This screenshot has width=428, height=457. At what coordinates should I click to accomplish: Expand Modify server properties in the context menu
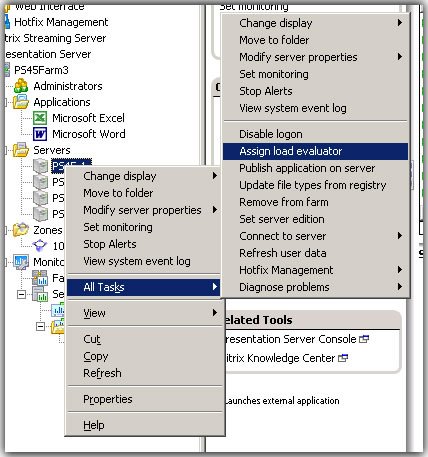(x=144, y=210)
